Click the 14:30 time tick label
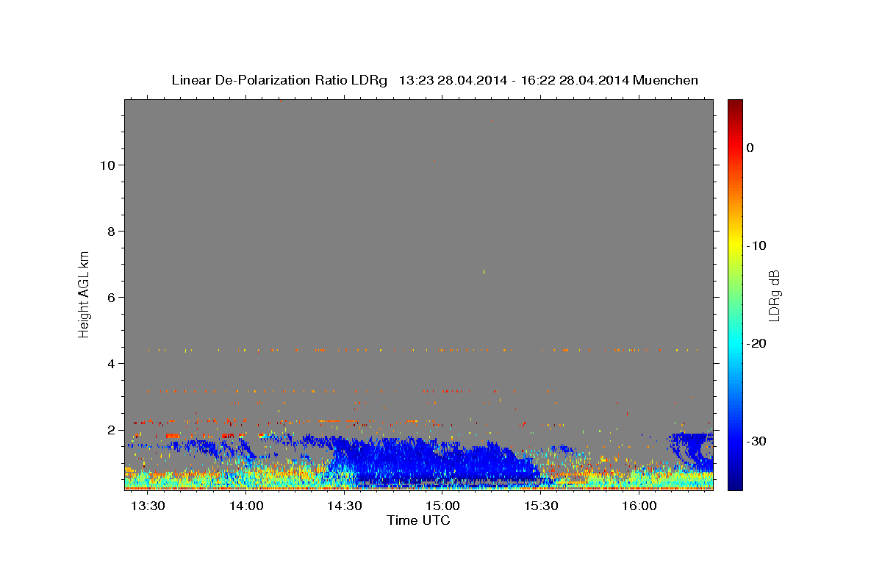Screen dimensions: 882x588 (345, 506)
